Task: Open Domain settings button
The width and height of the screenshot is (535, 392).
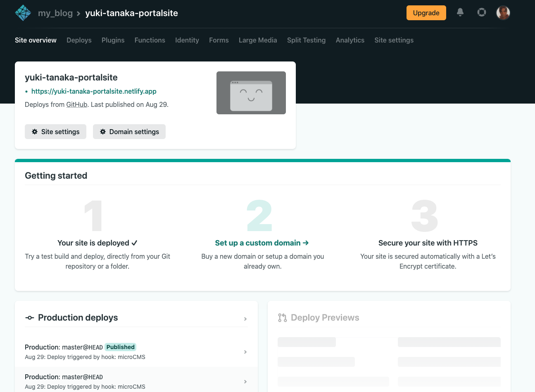Action: tap(129, 132)
